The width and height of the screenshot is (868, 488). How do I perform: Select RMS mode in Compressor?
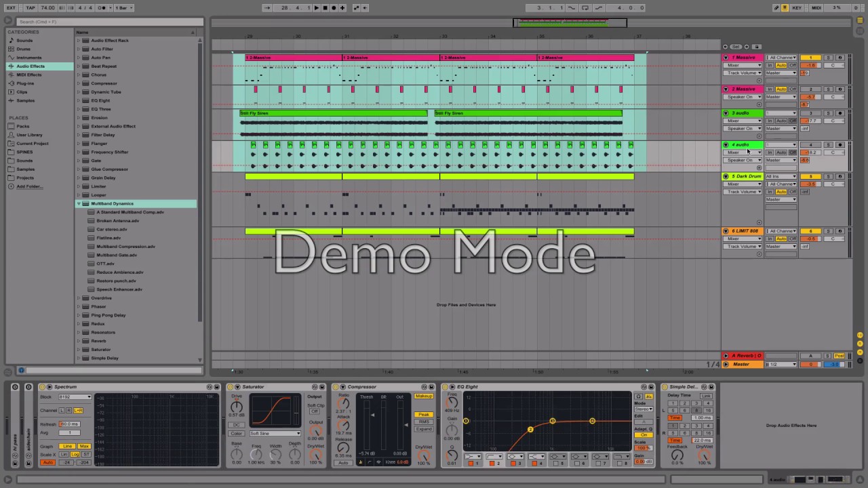click(x=423, y=422)
